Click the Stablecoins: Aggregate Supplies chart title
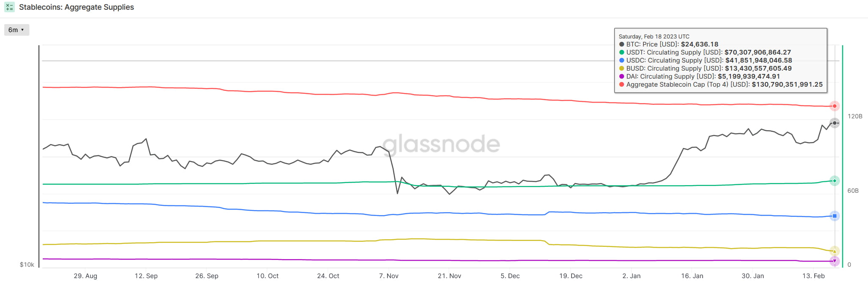This screenshot has width=868, height=287. click(77, 7)
